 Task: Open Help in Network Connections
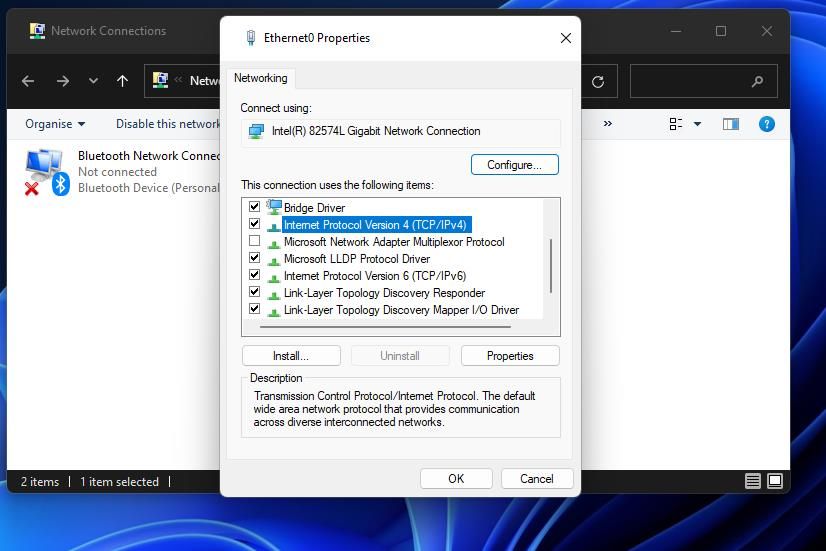coord(766,124)
